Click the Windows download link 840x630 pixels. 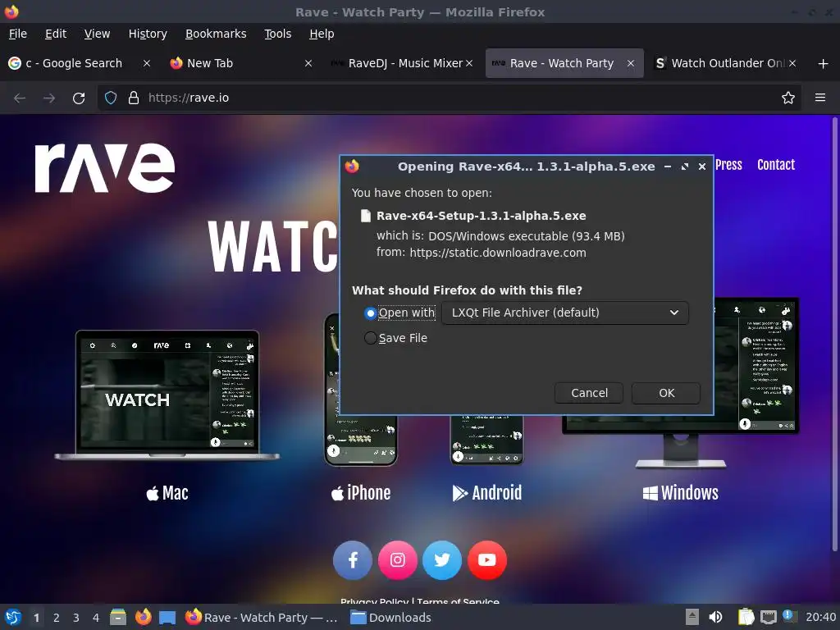tap(680, 493)
